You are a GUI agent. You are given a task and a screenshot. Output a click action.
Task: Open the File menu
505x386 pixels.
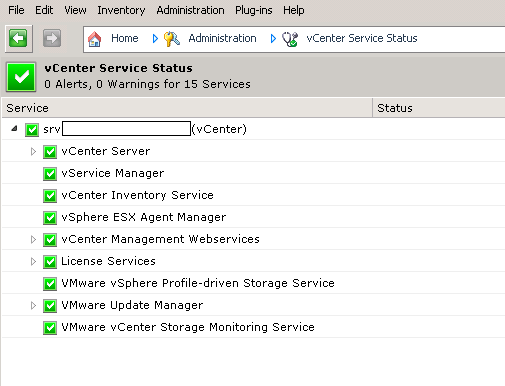tap(16, 10)
